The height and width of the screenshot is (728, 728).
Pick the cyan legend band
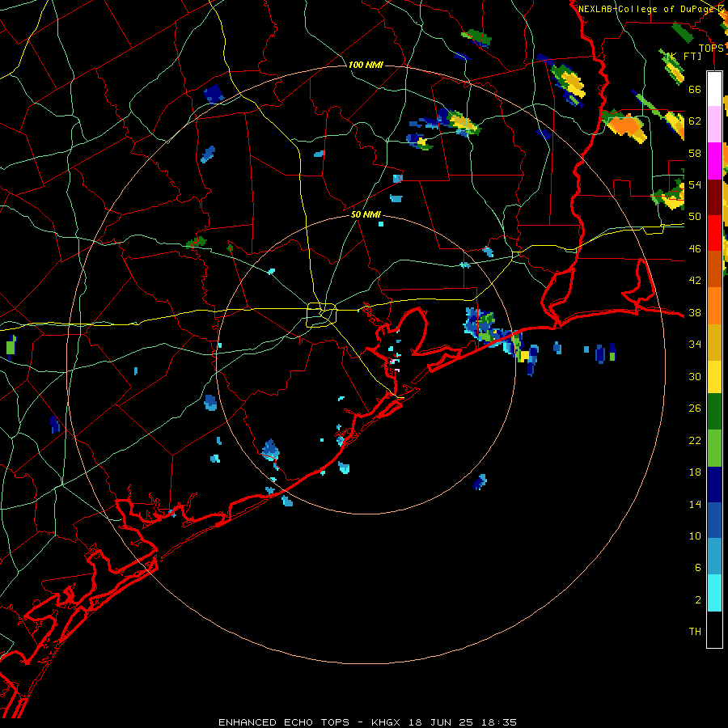point(714,593)
